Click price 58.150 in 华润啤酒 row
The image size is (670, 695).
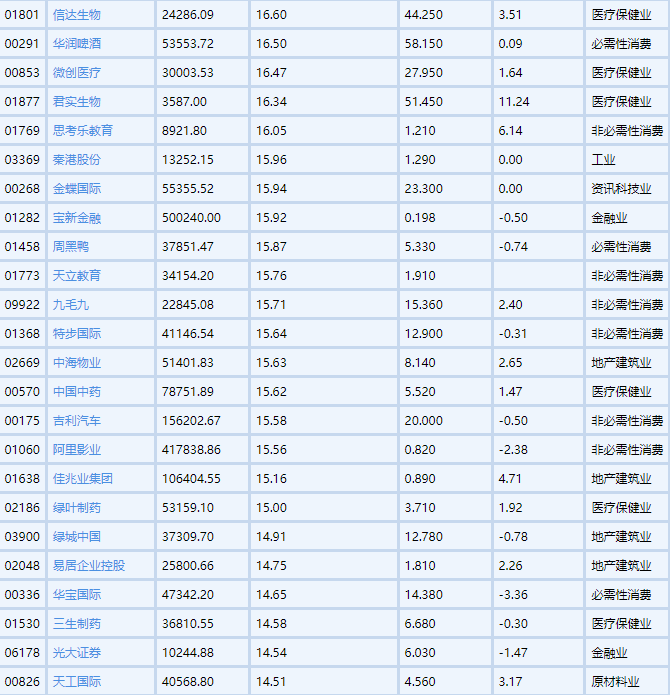coord(424,44)
